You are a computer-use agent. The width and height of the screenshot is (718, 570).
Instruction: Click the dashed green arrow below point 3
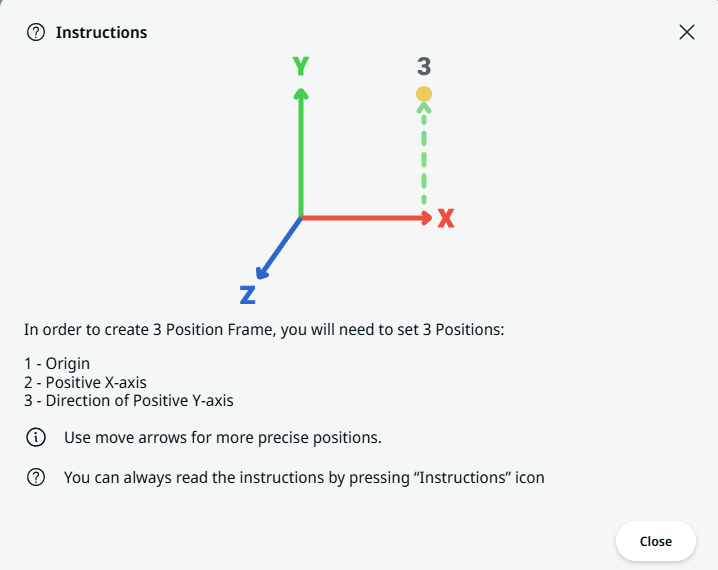pyautogui.click(x=424, y=160)
